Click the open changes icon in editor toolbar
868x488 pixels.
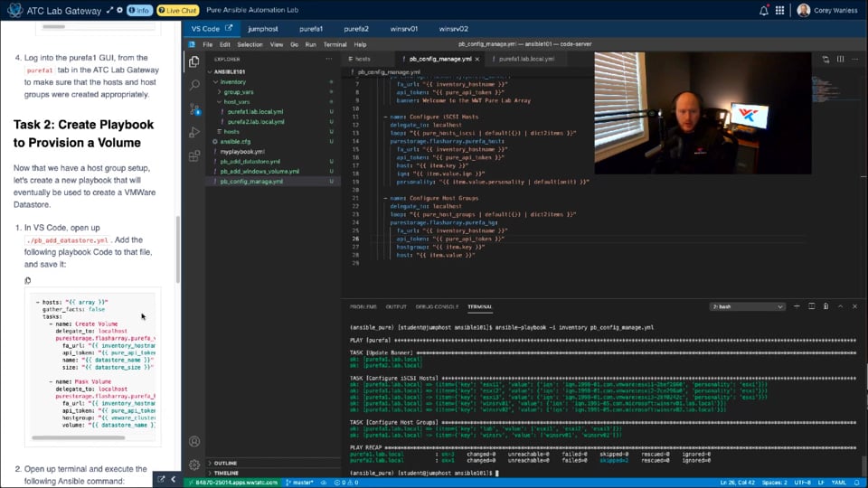(x=826, y=59)
